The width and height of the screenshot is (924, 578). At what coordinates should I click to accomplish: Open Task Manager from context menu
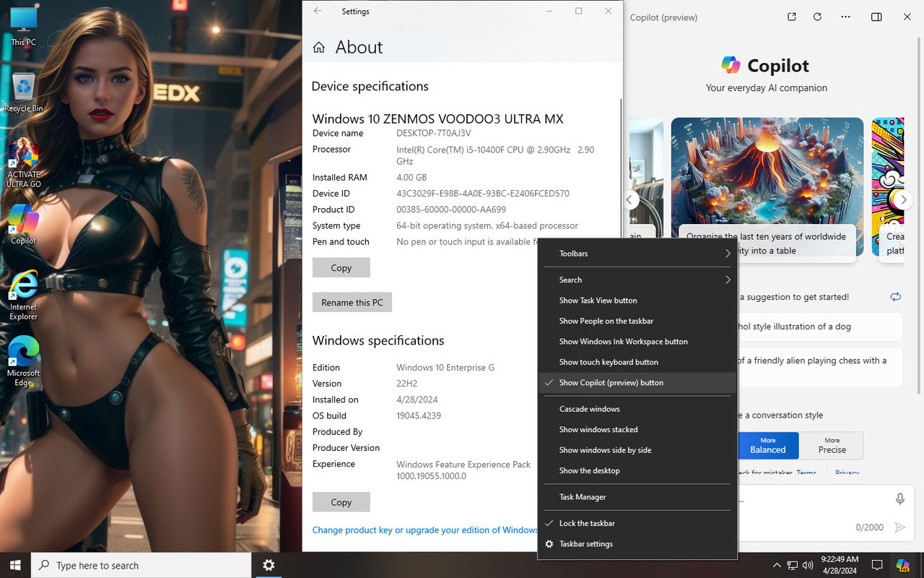point(637,497)
